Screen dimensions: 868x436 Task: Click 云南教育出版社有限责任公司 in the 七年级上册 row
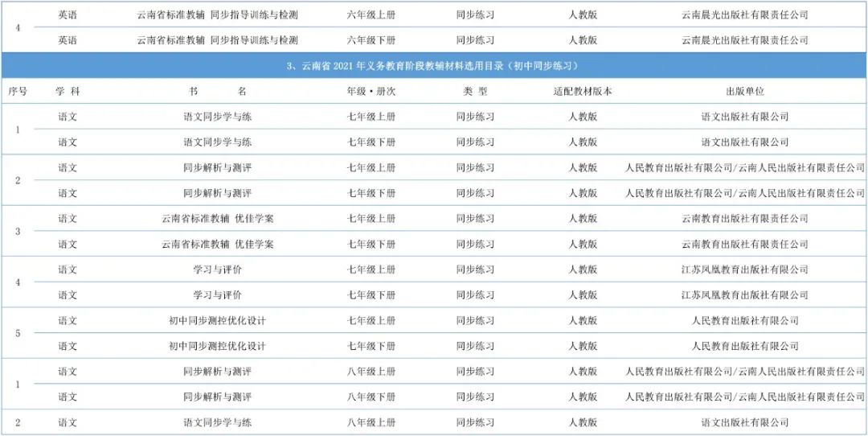coord(745,219)
